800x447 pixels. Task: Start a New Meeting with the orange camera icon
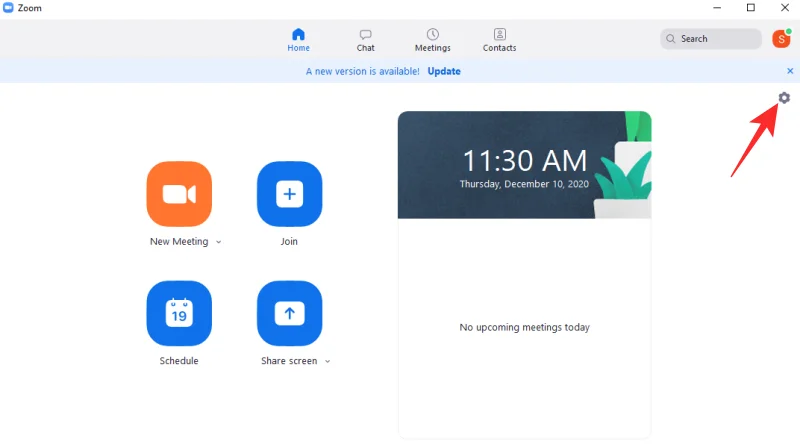(x=179, y=194)
